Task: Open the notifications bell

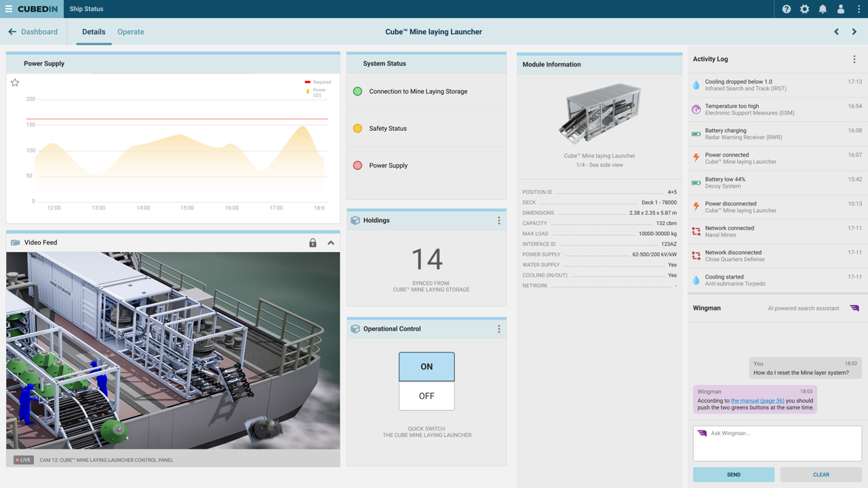Action: (x=822, y=9)
